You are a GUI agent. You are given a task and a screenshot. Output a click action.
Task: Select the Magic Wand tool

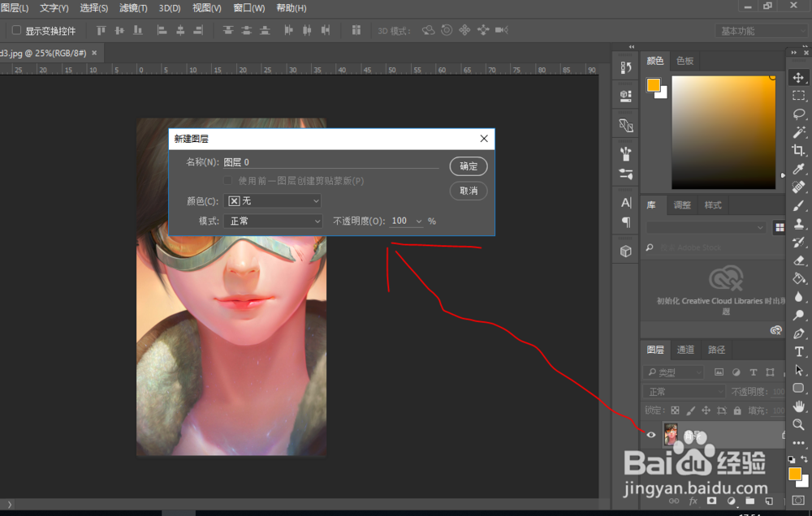click(798, 132)
